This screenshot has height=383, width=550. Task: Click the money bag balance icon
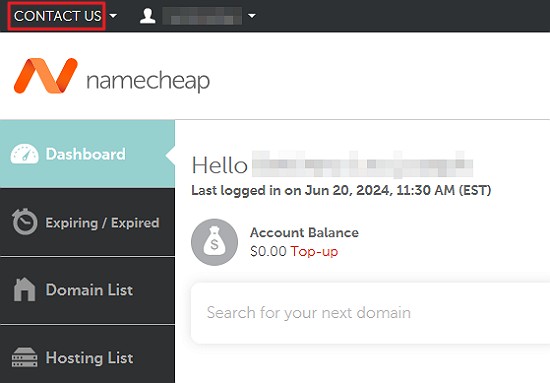point(214,242)
